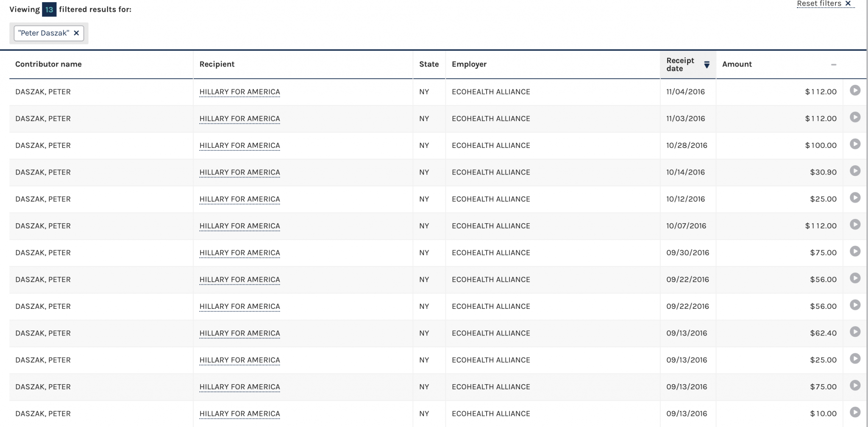Click the Recipient column header

click(217, 64)
